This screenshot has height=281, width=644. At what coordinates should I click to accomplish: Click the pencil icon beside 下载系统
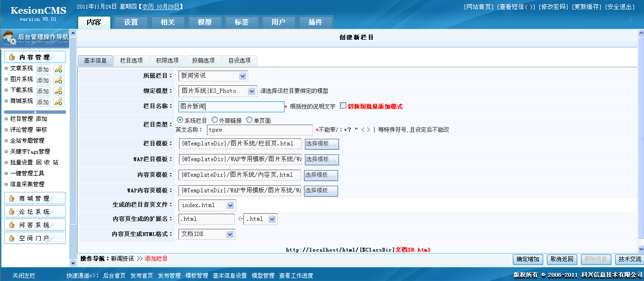tap(58, 91)
